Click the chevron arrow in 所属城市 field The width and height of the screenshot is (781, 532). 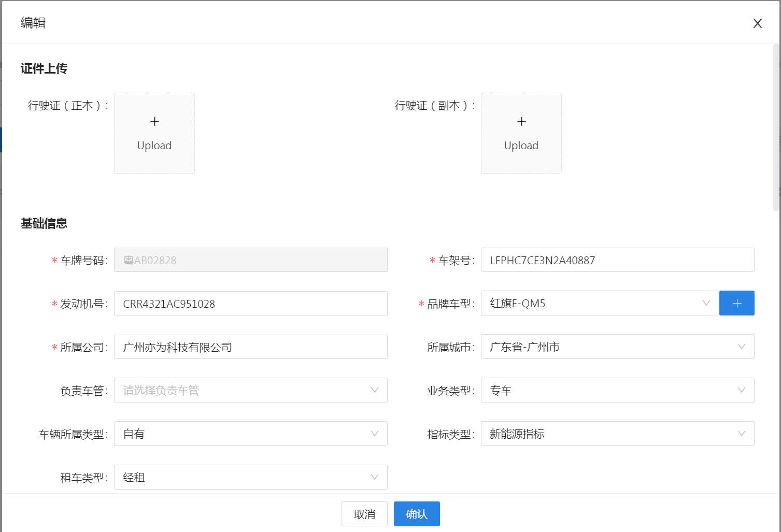pos(742,347)
